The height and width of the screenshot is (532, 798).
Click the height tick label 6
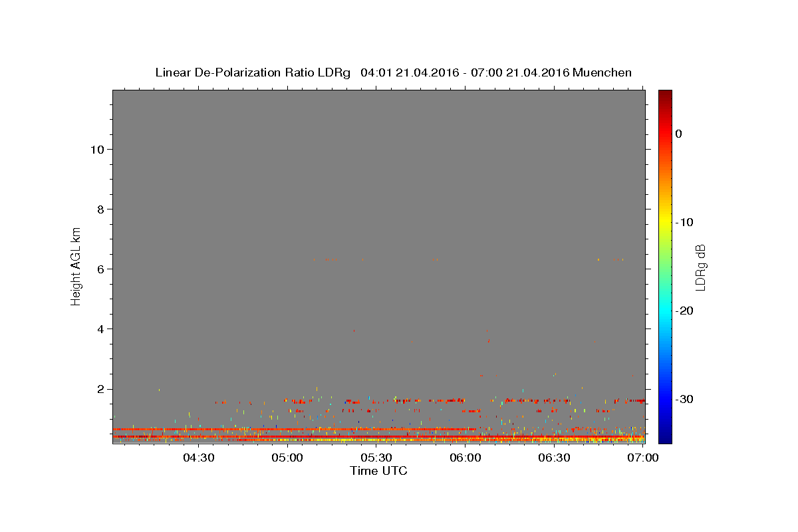100,269
